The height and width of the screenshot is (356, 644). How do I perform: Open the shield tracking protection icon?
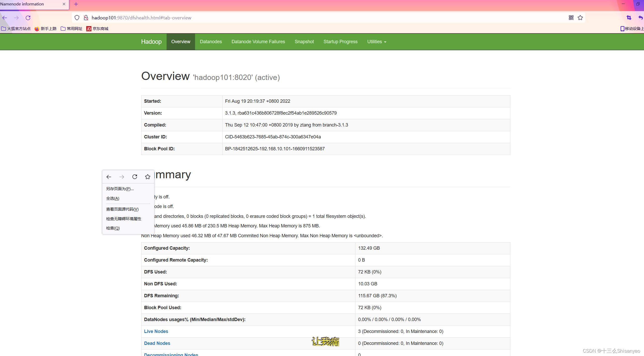click(77, 18)
